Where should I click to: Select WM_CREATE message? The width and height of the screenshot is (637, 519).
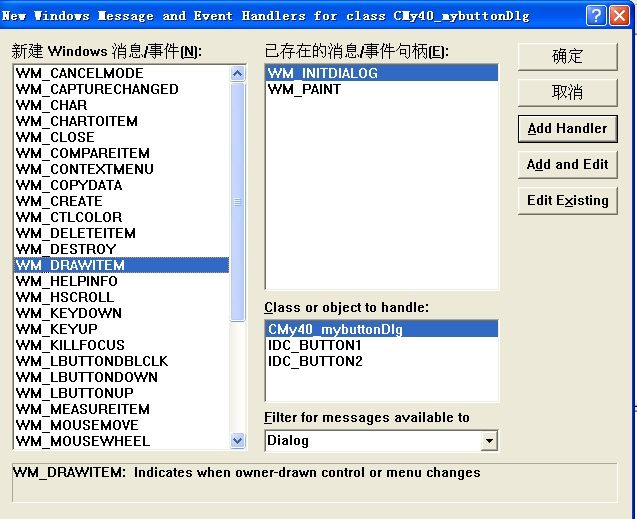pos(121,201)
